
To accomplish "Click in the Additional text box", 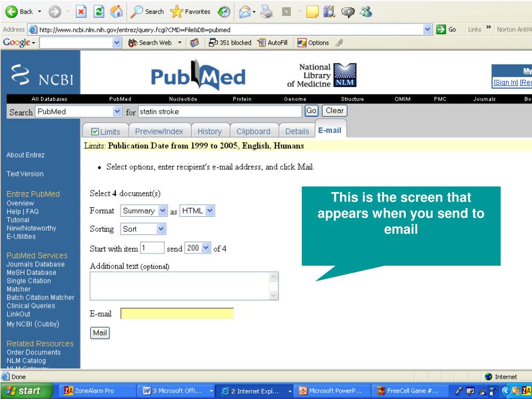I will [x=184, y=286].
